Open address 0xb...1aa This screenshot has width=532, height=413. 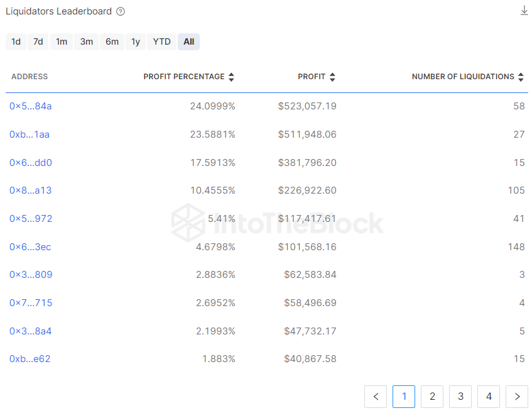click(30, 134)
